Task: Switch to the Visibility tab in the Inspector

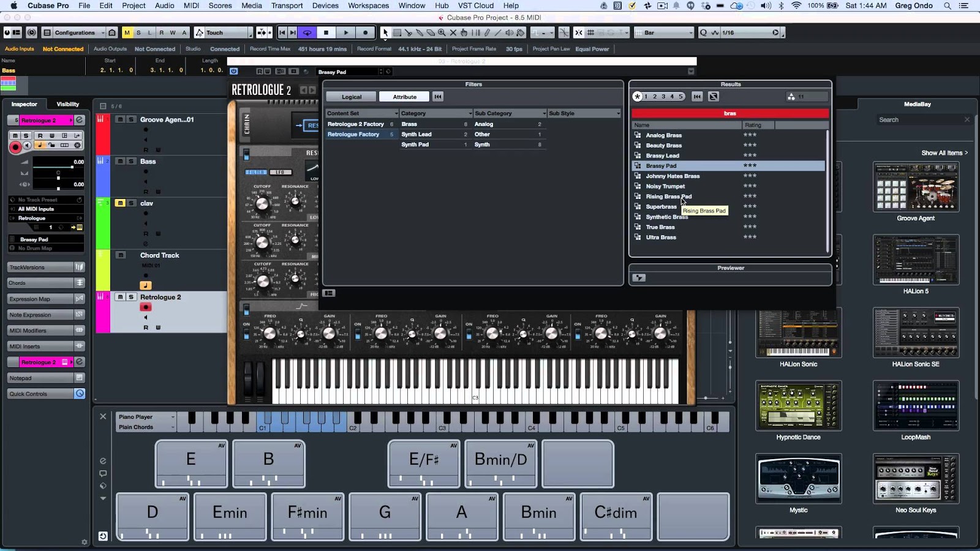Action: [x=67, y=104]
